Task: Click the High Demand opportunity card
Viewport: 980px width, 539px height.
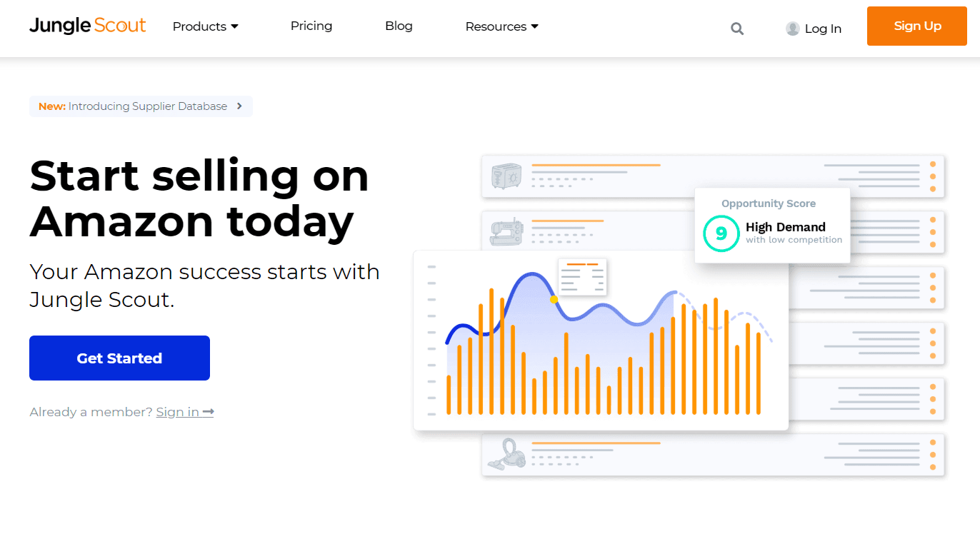Action: coord(785,227)
